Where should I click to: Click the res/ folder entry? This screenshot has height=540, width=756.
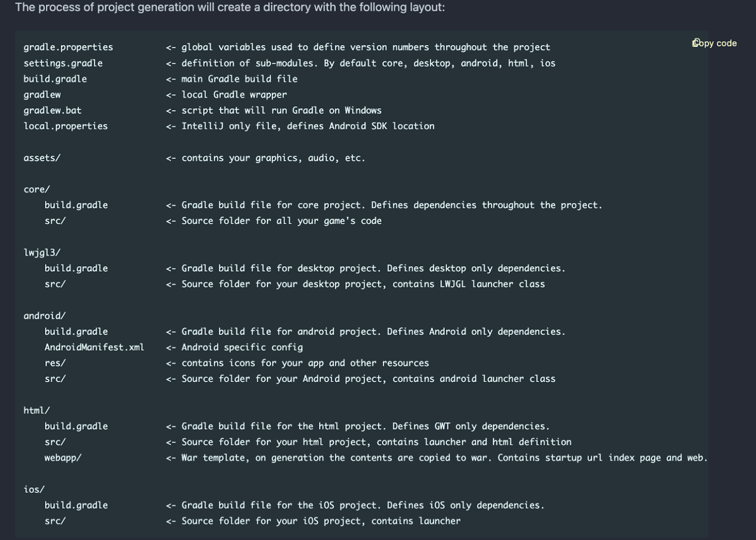tap(55, 363)
